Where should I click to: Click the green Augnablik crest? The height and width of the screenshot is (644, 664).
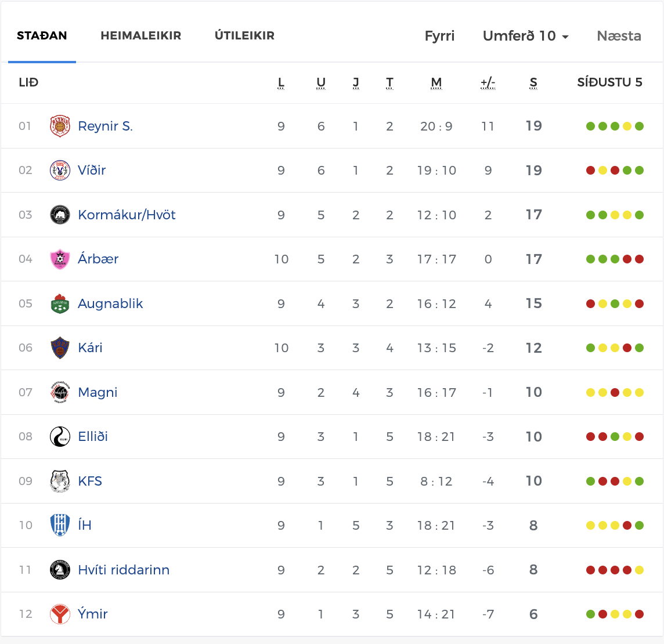60,303
